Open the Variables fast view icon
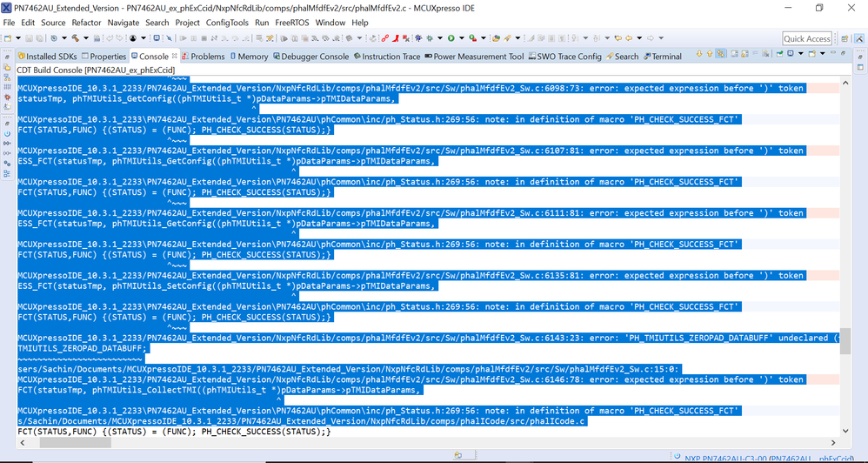 (7, 153)
